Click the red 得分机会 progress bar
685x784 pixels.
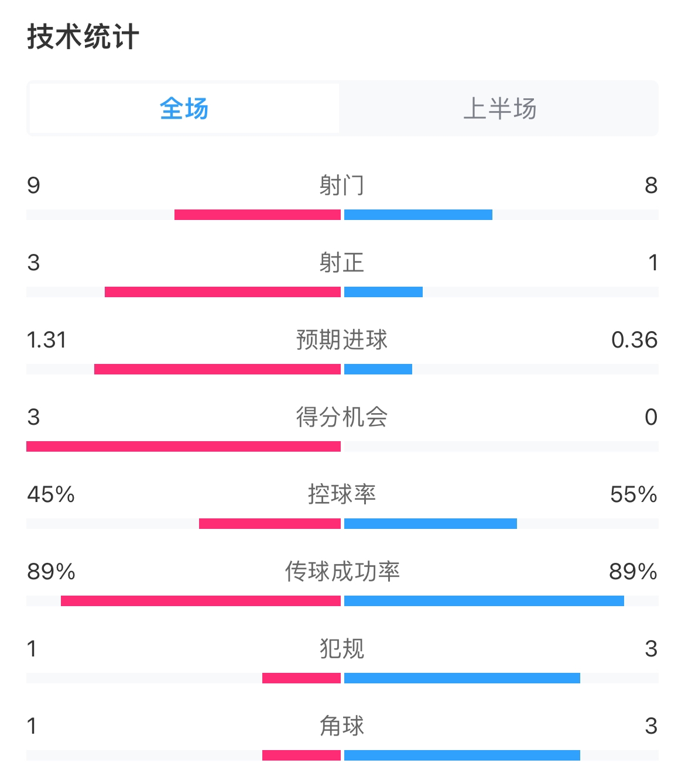click(x=183, y=446)
